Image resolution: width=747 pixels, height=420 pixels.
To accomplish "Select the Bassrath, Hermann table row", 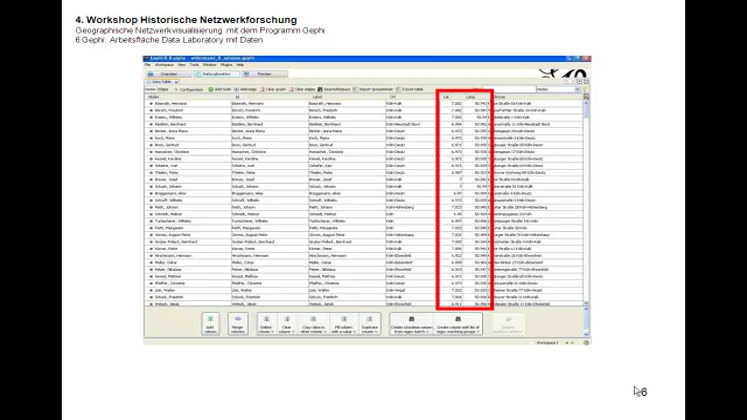I will [170, 102].
